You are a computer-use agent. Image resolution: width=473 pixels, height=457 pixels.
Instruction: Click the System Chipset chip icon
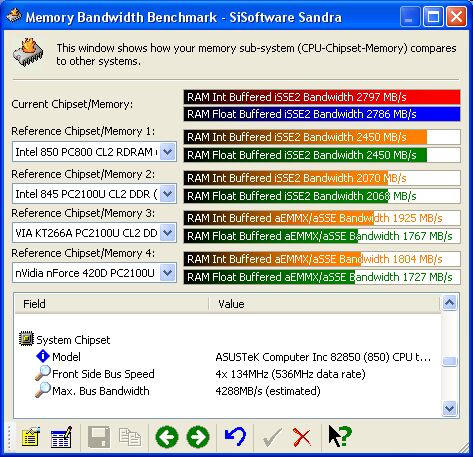point(26,339)
